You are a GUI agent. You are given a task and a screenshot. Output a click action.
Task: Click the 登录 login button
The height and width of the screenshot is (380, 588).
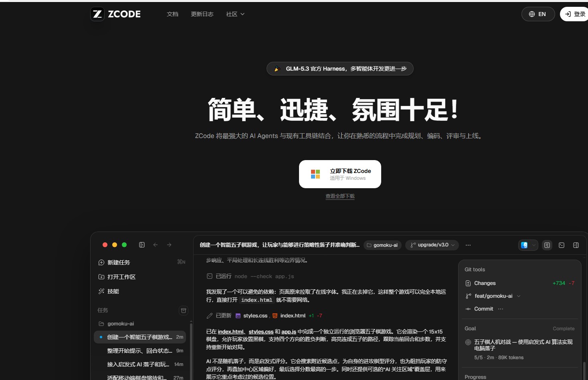tap(575, 14)
